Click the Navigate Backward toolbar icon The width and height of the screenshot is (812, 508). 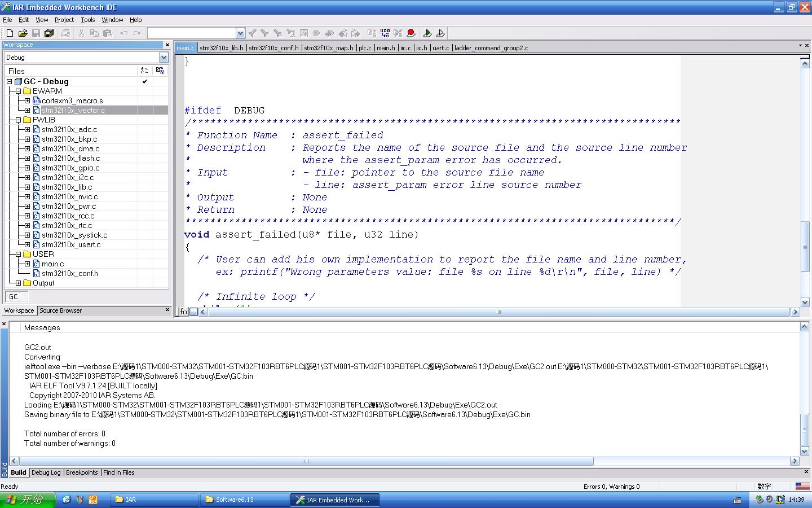342,33
